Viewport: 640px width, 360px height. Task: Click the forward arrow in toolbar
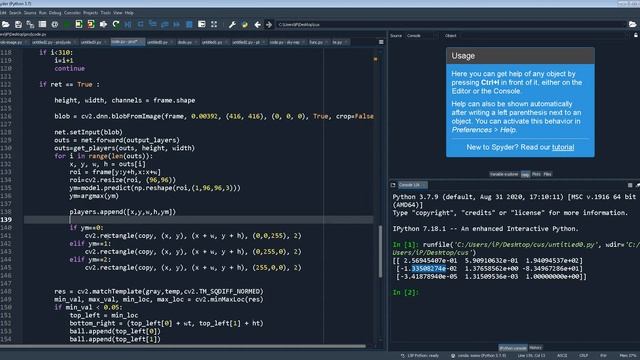[269, 24]
